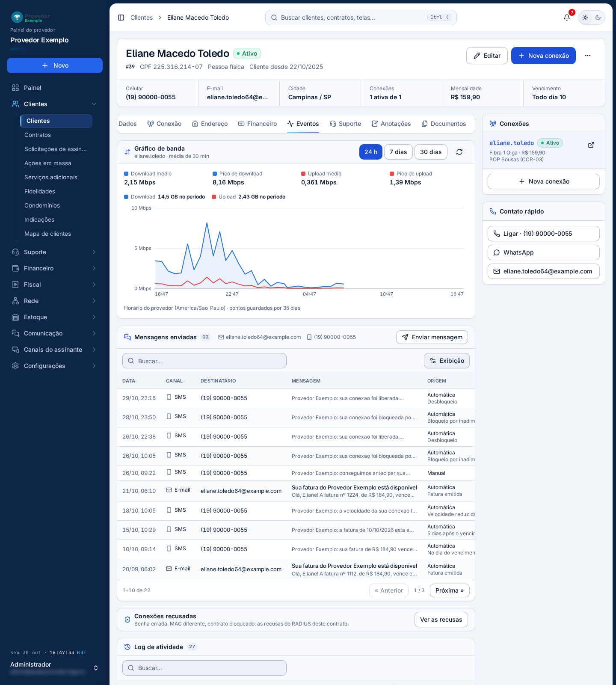Toggle the sidebar panel icon
The image size is (616, 685).
121,18
